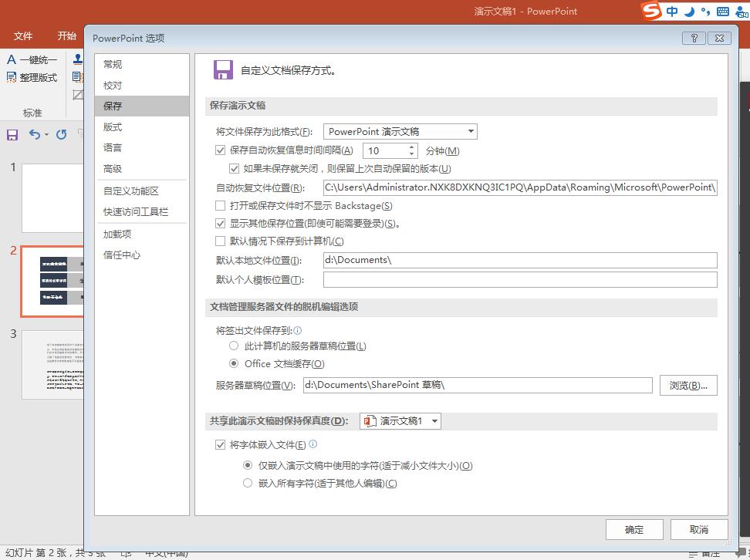750x560 pixels.
Task: Select 嵌入所有字符 radio option
Action: click(x=248, y=484)
